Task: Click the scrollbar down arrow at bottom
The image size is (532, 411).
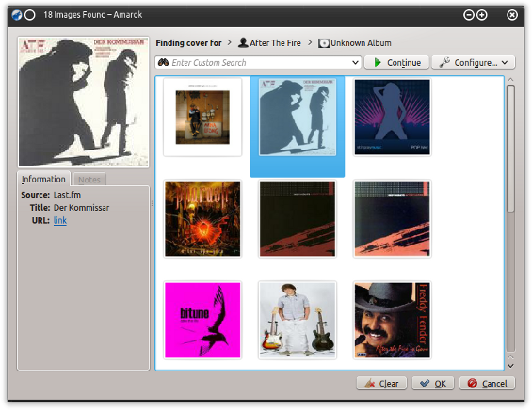Action: [510, 366]
